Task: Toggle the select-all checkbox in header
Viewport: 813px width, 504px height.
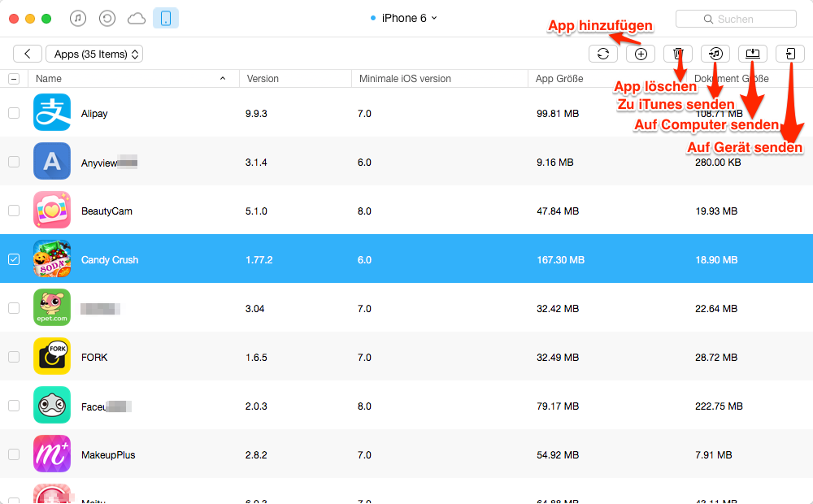Action: pos(14,79)
